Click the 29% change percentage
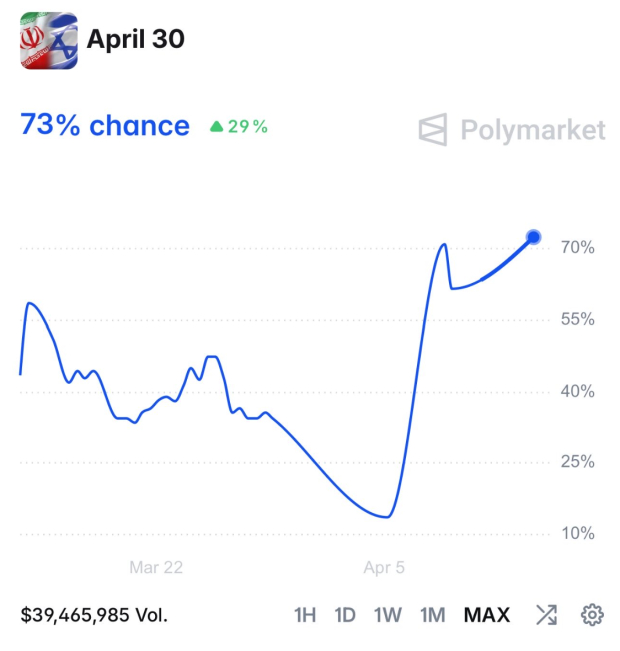 point(247,127)
